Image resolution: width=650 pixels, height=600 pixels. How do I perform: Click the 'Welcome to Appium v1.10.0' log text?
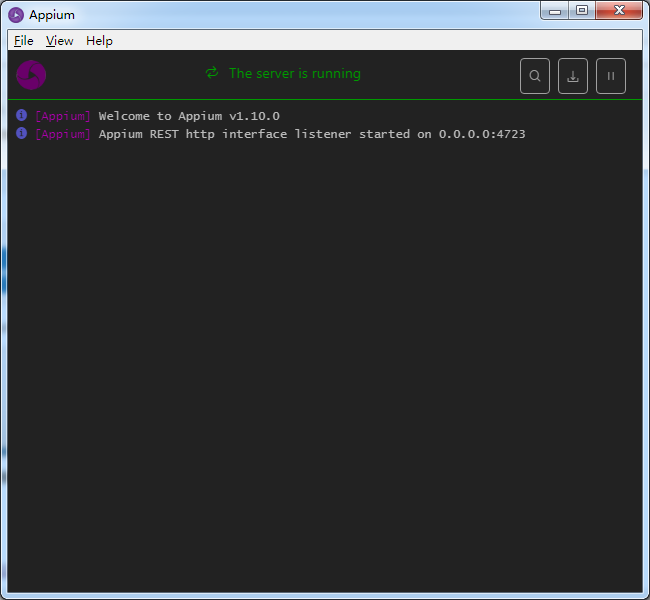coord(189,116)
